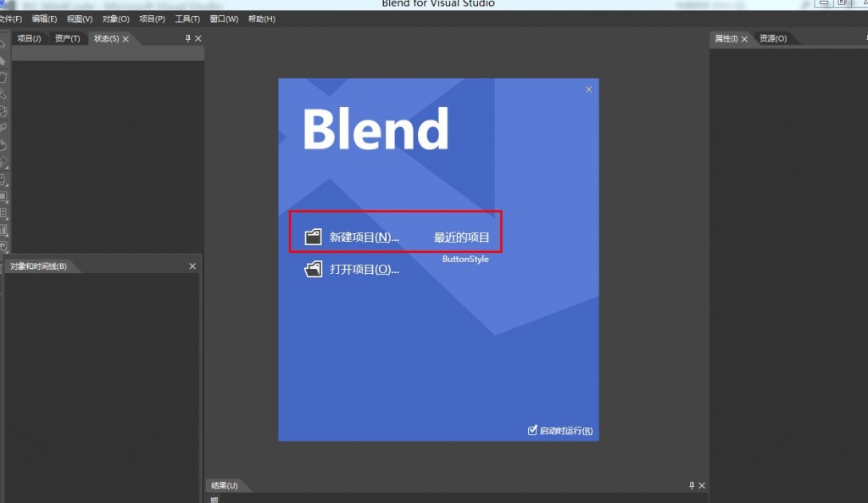Select the Paint Bucket tool
The image size is (868, 503).
3,145
